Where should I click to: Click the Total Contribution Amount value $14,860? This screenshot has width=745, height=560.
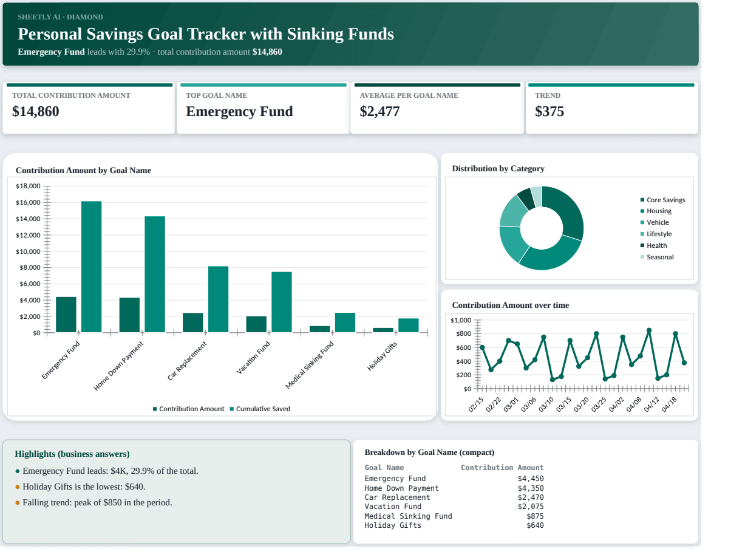36,111
